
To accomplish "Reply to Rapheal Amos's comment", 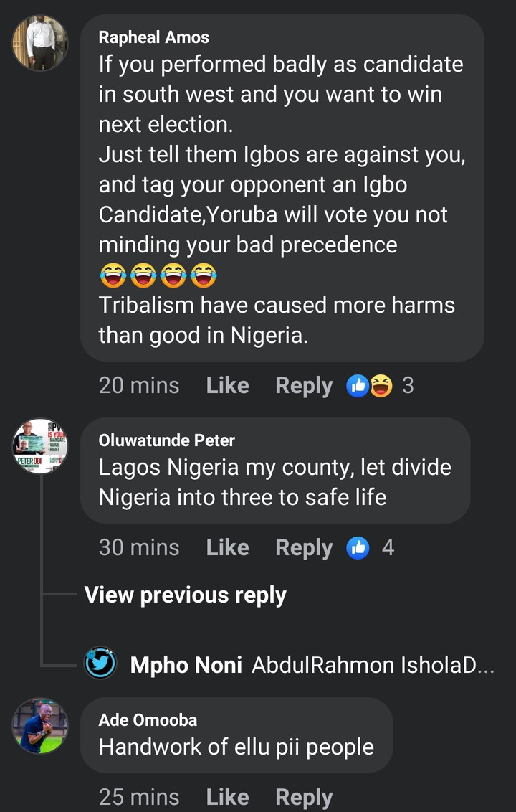I will pos(304,386).
